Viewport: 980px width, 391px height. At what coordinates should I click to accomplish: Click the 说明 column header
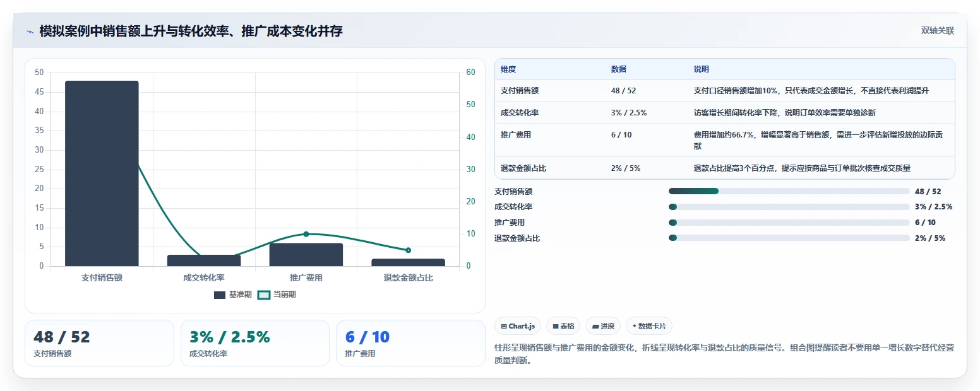tap(702, 69)
